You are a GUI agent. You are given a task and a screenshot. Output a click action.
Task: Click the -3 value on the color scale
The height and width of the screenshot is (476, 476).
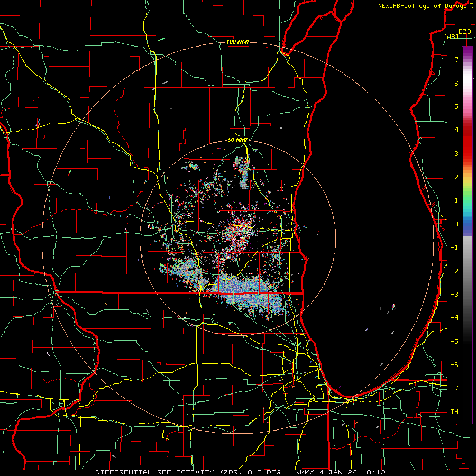[454, 295]
